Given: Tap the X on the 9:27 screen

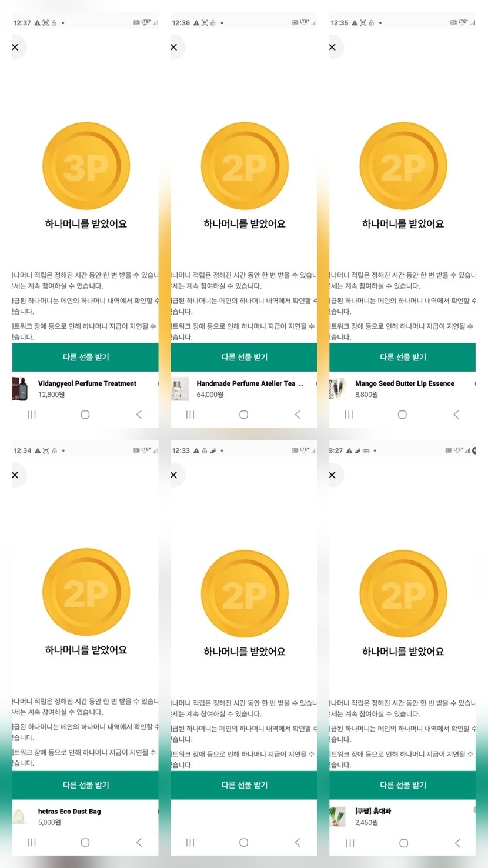Looking at the screenshot, I should click(332, 475).
